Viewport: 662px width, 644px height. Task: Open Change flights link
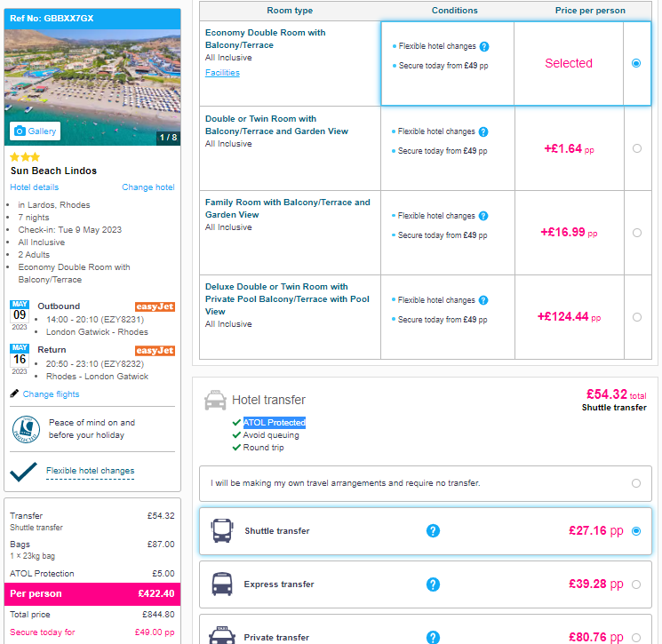[51, 394]
